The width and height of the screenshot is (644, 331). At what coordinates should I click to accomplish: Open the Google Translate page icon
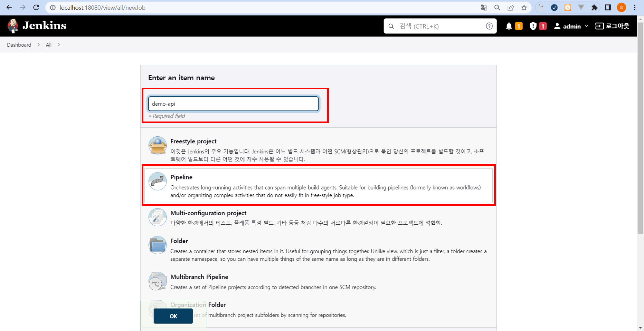(x=484, y=7)
